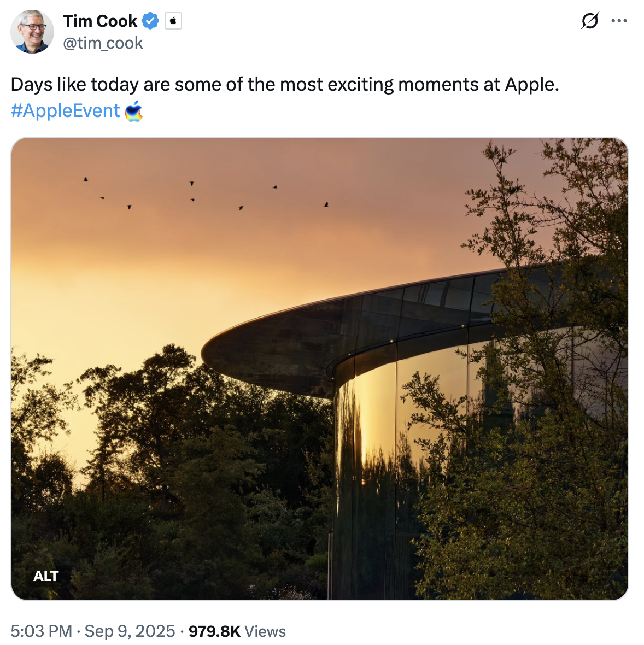Click the white checkmark inside the verification badge
The image size is (644, 645).
150,21
